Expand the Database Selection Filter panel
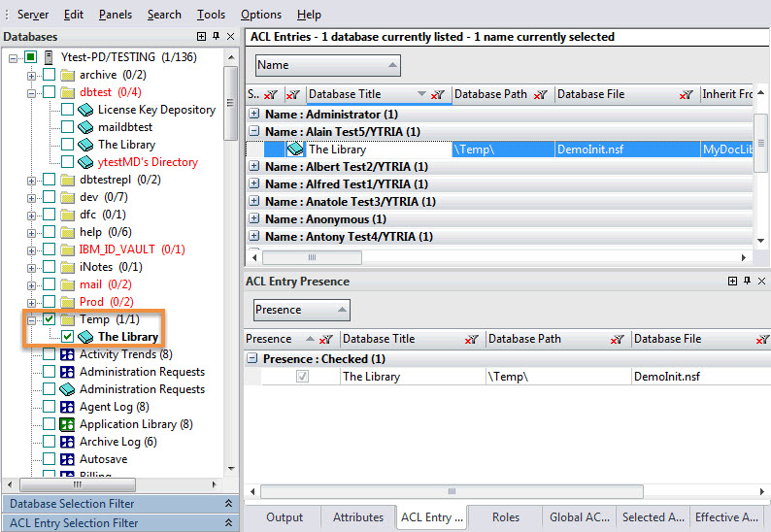Screen dimensions: 771x532 pos(228,504)
